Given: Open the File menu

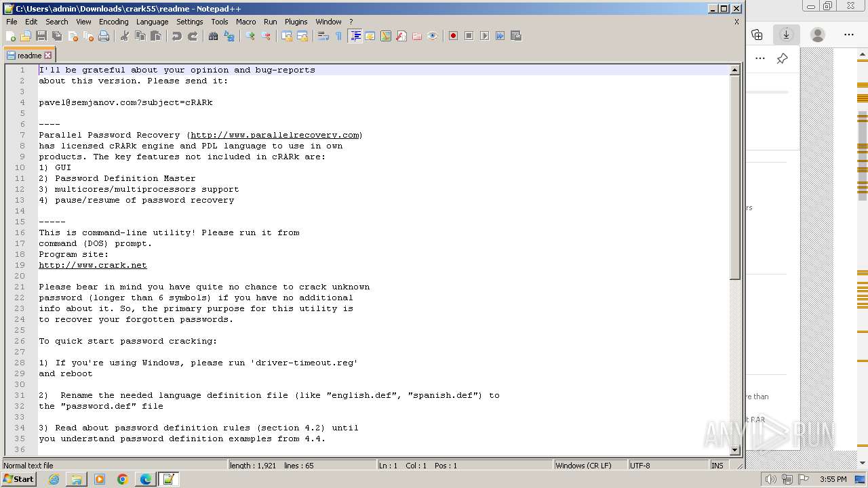Looking at the screenshot, I should tap(12, 22).
